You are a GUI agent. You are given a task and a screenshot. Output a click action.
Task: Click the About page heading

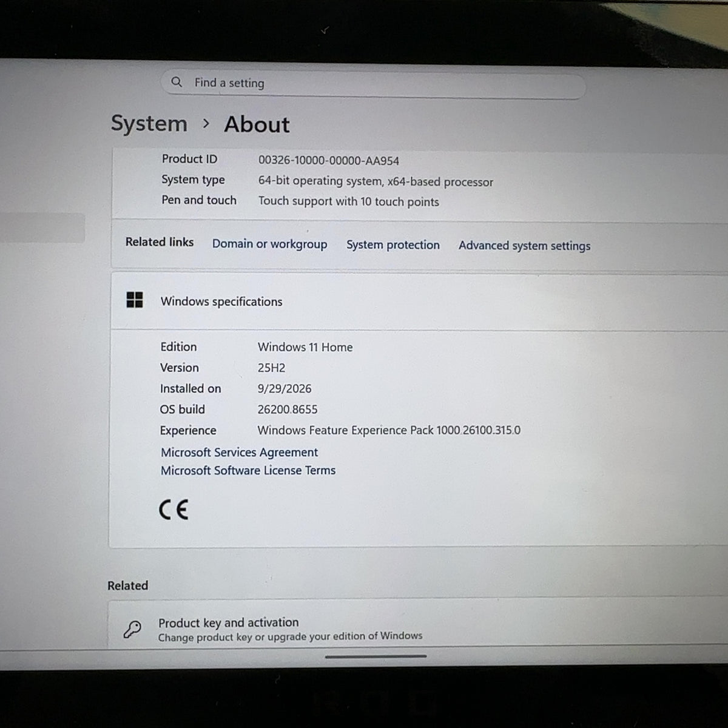pyautogui.click(x=257, y=124)
